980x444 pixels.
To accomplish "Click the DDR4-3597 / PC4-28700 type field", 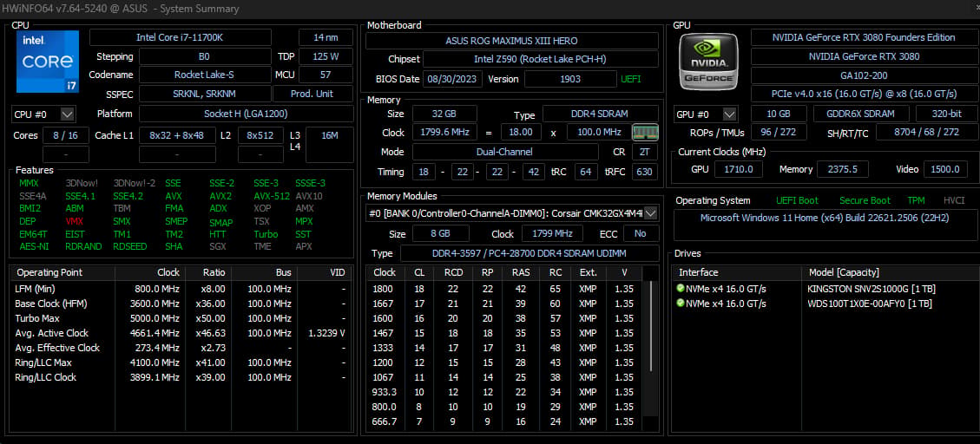I will pyautogui.click(x=529, y=253).
